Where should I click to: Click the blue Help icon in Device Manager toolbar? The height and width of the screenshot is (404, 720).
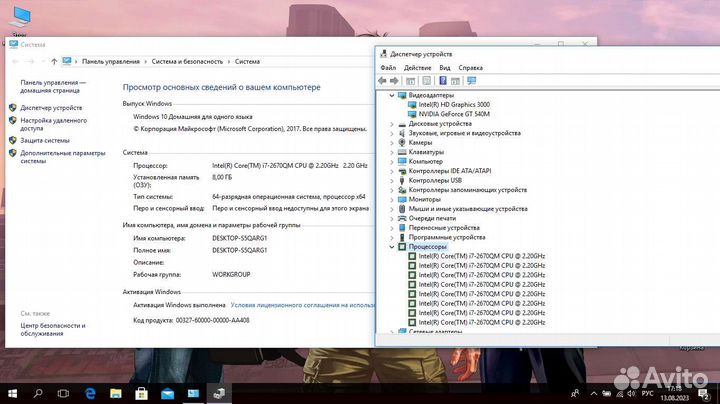tap(443, 81)
